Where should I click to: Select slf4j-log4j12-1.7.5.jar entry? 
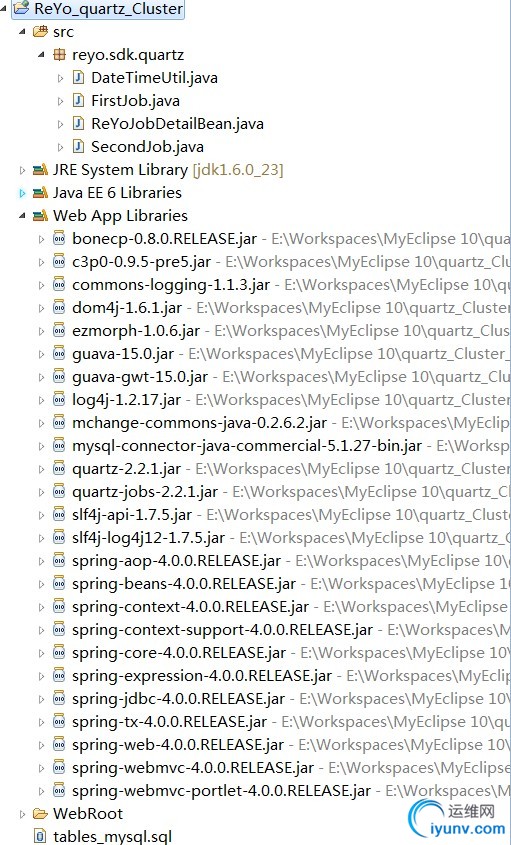pyautogui.click(x=148, y=538)
